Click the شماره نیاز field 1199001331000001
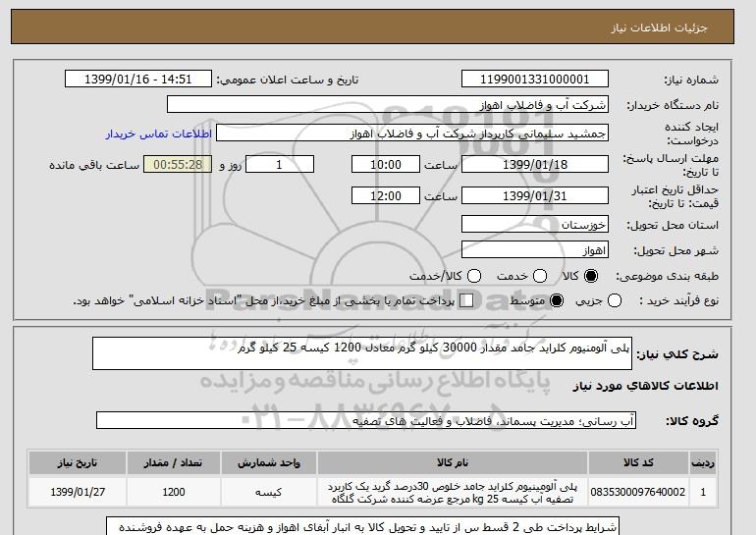Viewport: 756px width, 535px height. tap(535, 80)
